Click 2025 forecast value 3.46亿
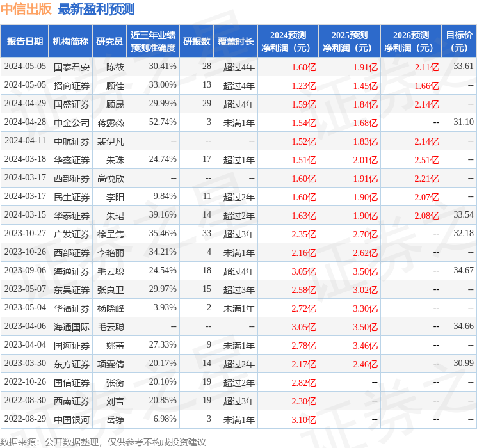This screenshot has width=477, height=448. coord(366,345)
